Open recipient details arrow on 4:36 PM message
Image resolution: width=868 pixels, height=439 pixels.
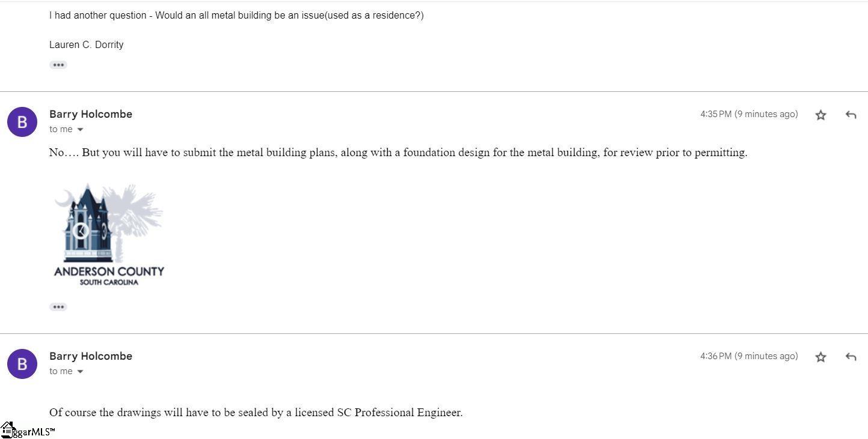pos(80,372)
